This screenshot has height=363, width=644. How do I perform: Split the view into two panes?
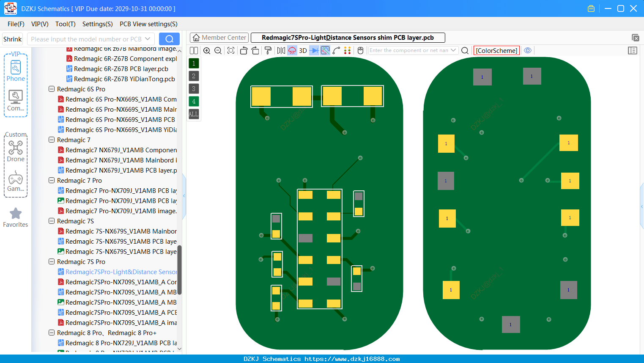click(x=194, y=50)
